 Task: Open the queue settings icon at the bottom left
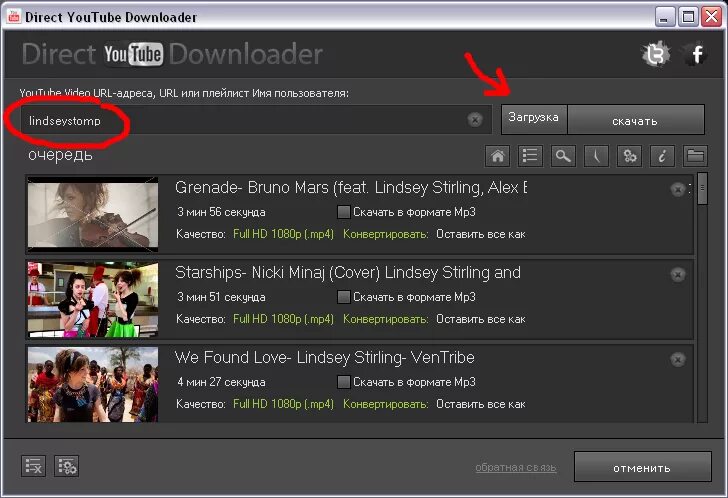pyautogui.click(x=66, y=466)
